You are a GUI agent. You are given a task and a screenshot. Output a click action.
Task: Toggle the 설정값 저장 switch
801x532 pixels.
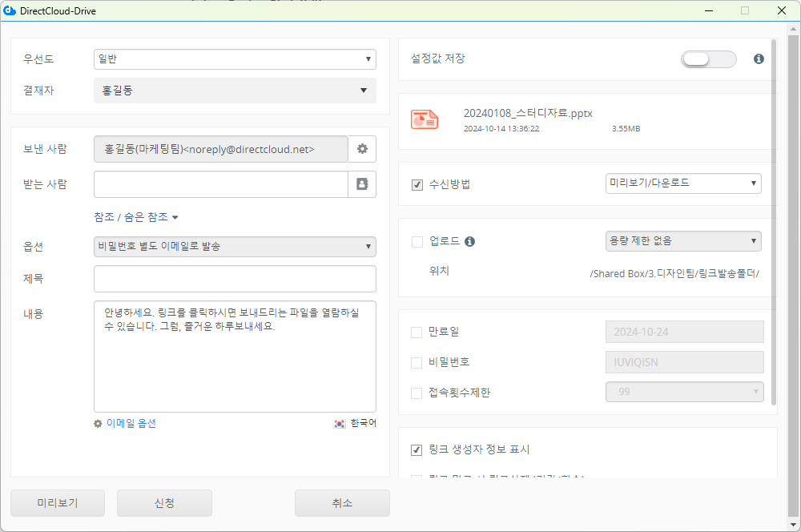tap(708, 59)
